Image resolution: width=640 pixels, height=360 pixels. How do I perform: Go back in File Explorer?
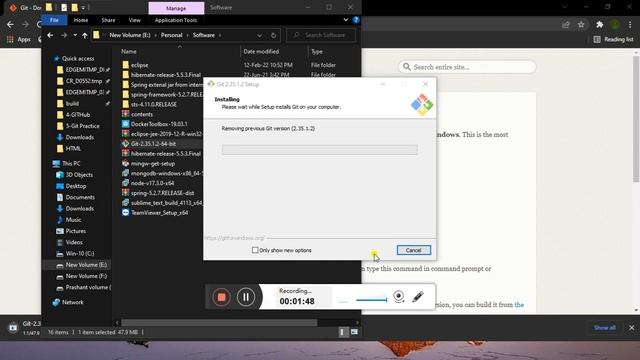coord(50,36)
